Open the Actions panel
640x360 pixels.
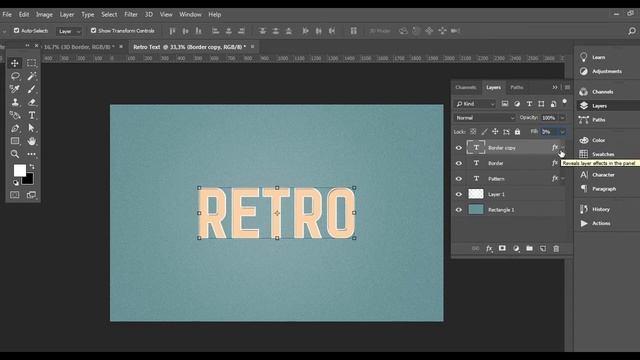point(601,224)
